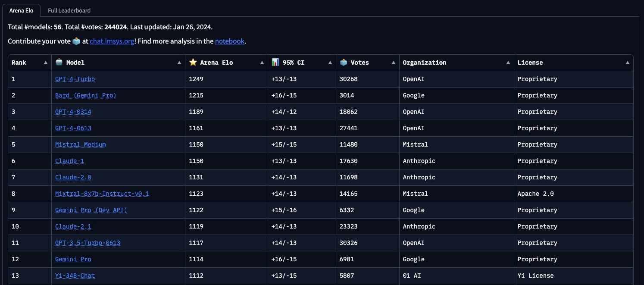Open the chat.lmsys.org link
This screenshot has height=285, width=644.
coord(112,41)
